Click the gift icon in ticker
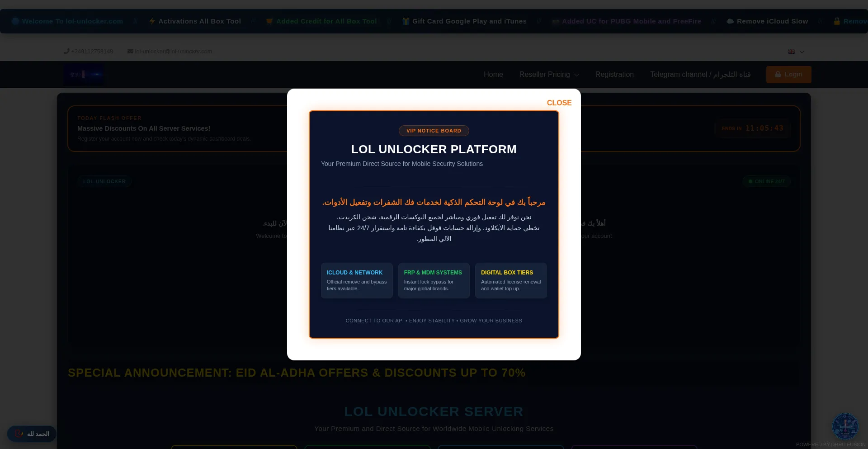The image size is (868, 449). tap(406, 21)
